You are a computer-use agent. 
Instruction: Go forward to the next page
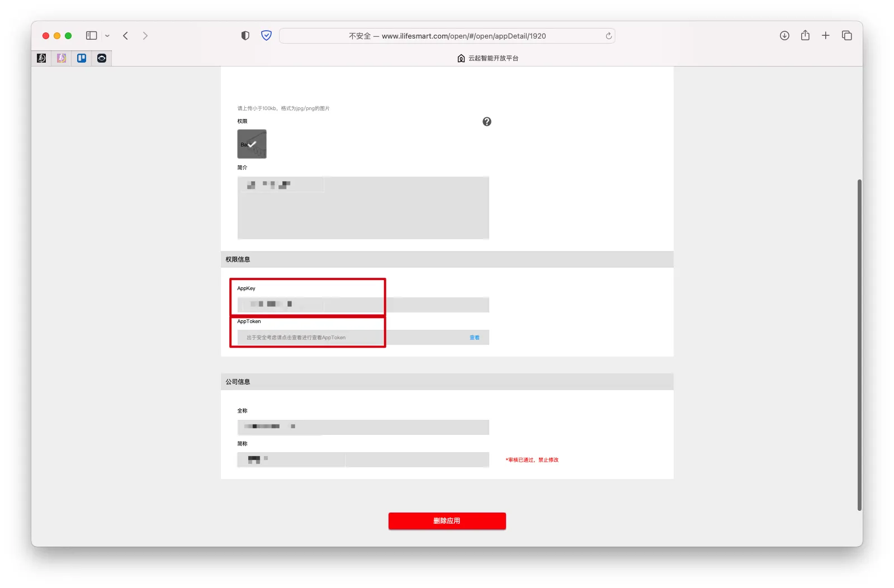145,36
